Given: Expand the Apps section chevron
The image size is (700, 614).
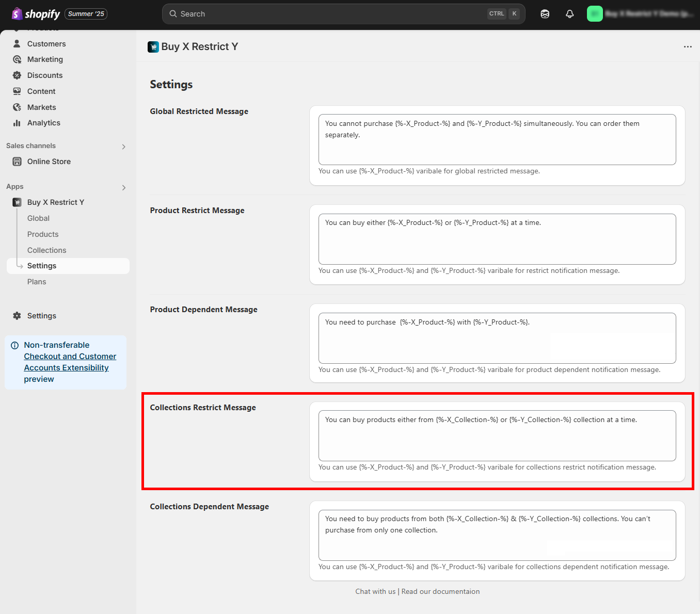Looking at the screenshot, I should [123, 187].
